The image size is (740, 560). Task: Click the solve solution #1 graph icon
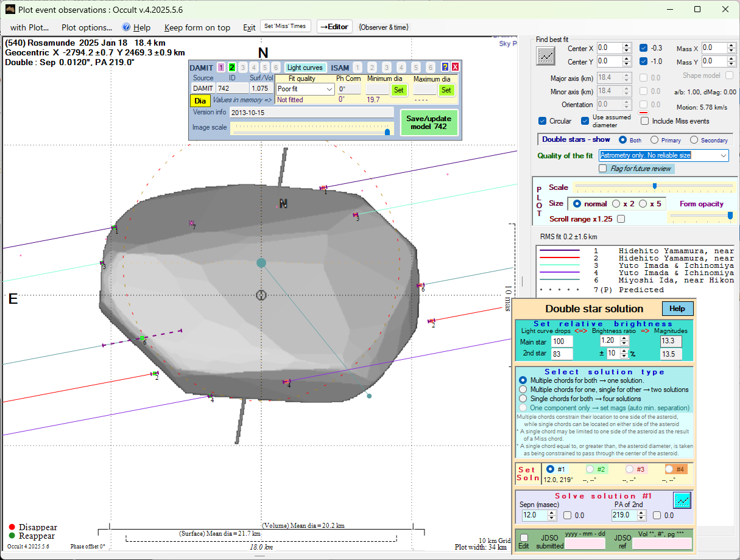tap(682, 500)
